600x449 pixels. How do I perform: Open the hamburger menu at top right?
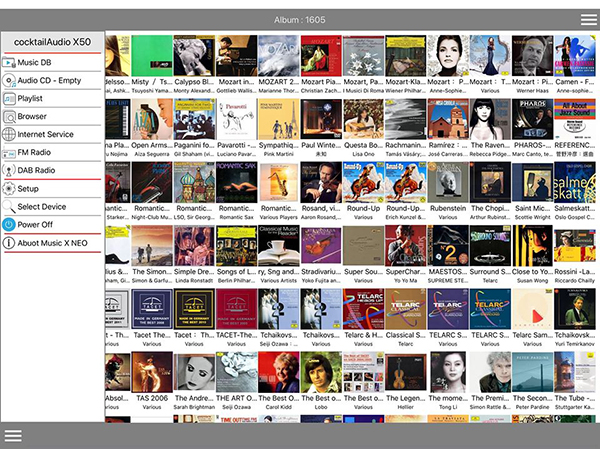click(589, 20)
